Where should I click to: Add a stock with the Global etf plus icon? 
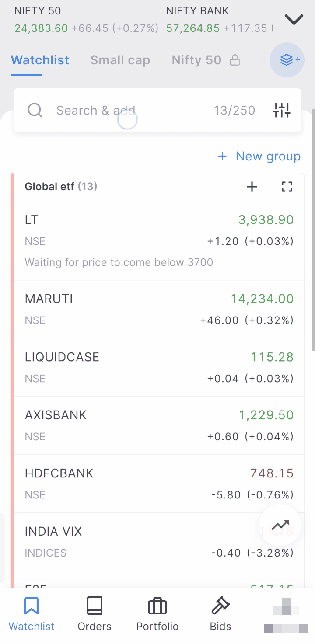[252, 187]
